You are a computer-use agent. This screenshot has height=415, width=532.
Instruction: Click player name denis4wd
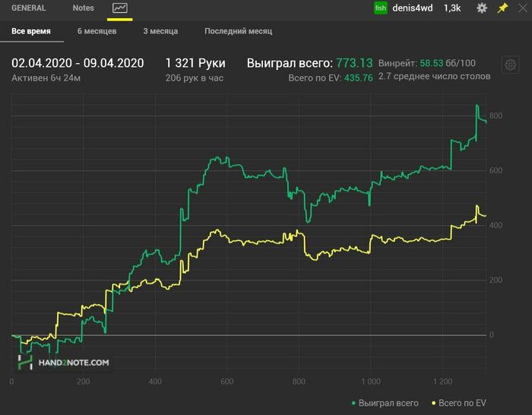[x=412, y=8]
